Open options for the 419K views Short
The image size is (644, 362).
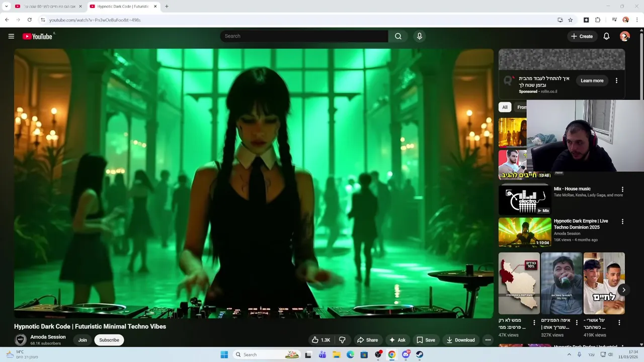click(x=619, y=323)
